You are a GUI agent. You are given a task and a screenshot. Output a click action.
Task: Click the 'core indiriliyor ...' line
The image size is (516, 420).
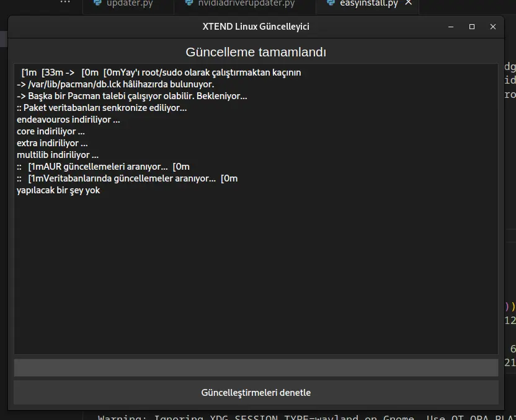pyautogui.click(x=51, y=131)
